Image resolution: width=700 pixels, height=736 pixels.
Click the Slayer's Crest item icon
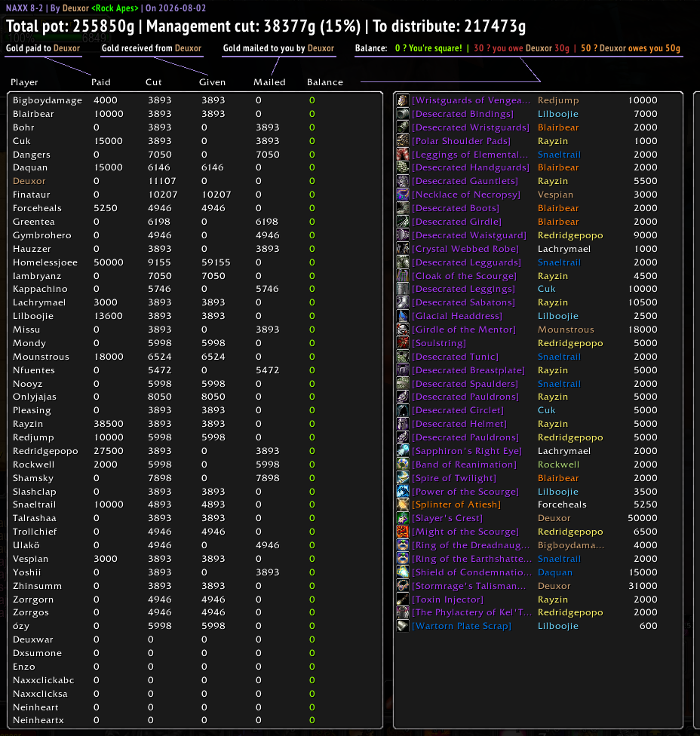click(x=403, y=519)
